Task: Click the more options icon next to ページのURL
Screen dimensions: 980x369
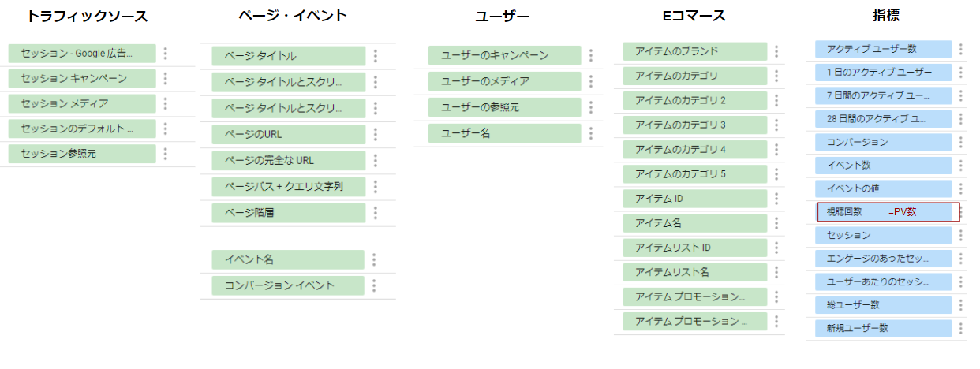Action: [376, 134]
